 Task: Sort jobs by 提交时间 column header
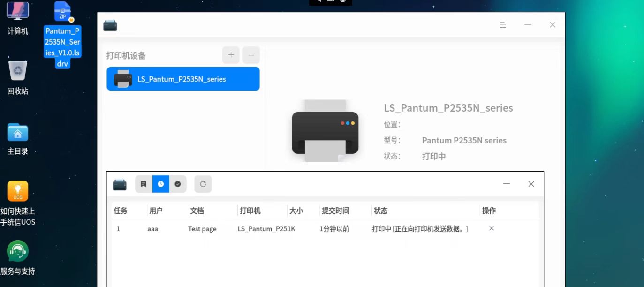pyautogui.click(x=335, y=211)
